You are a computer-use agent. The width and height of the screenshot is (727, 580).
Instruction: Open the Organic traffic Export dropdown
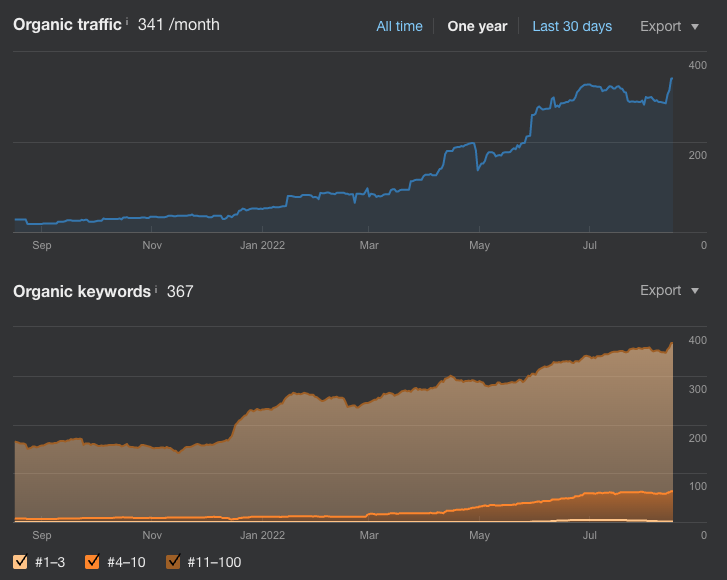[x=669, y=26]
